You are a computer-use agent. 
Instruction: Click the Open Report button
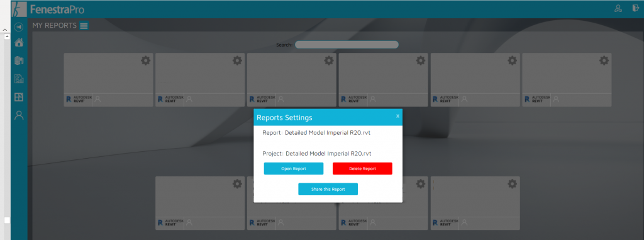(294, 168)
